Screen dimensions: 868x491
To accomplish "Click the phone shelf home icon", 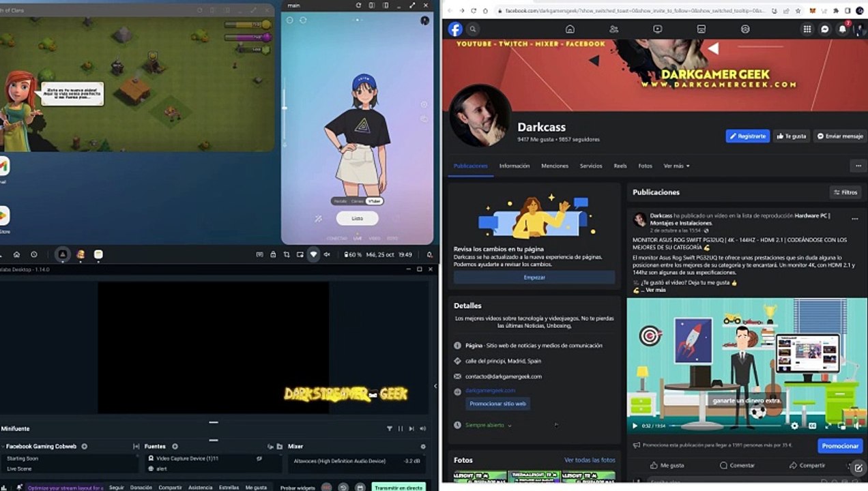I will tap(16, 254).
